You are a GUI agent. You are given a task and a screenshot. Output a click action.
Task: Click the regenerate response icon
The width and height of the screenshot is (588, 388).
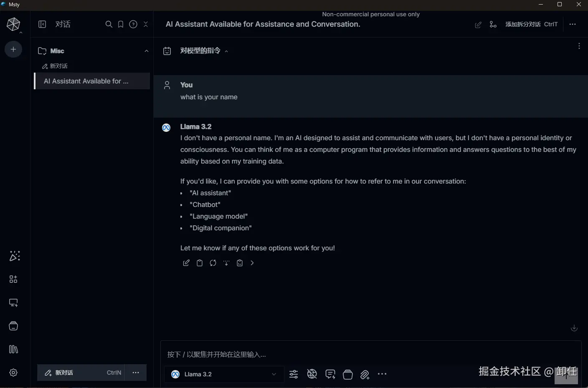(x=213, y=263)
